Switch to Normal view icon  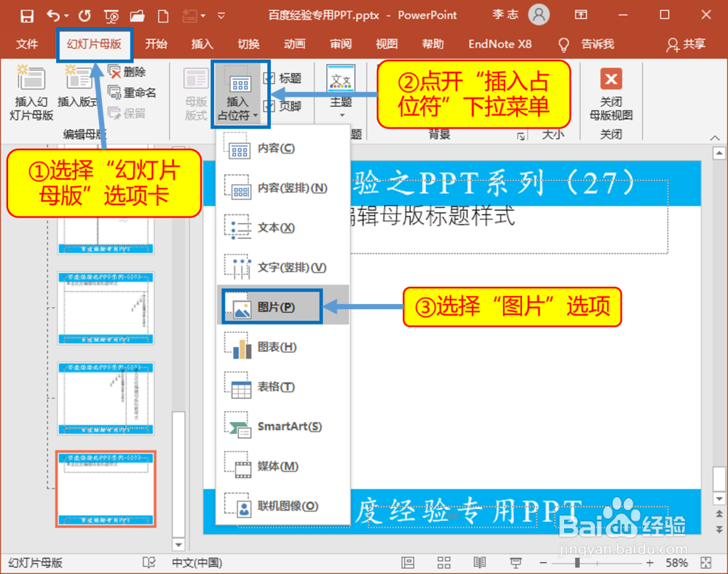tap(408, 563)
